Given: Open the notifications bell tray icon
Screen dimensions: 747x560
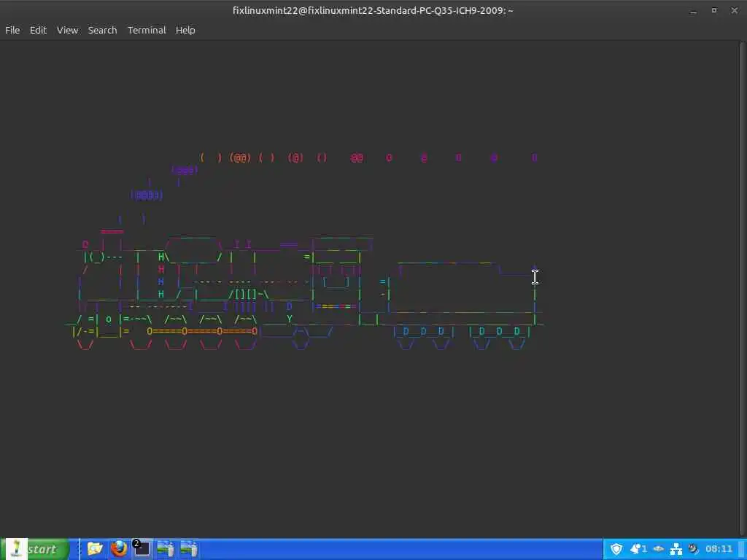Looking at the screenshot, I should [638, 549].
